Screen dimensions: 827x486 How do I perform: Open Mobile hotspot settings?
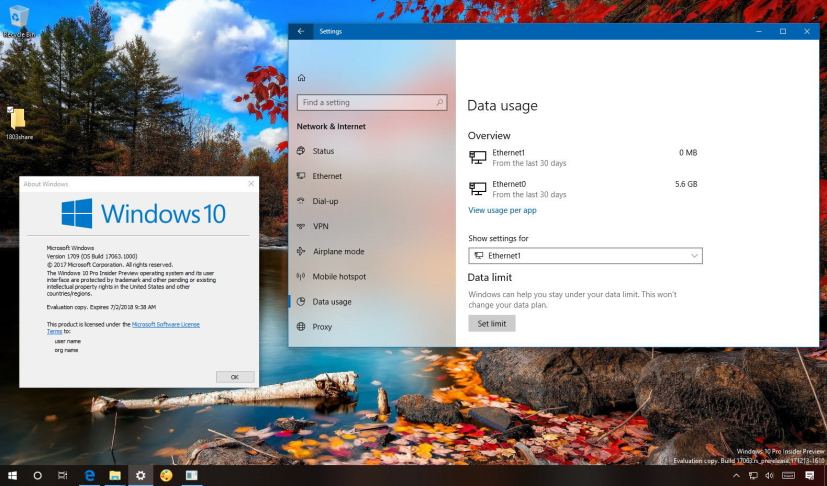tap(372, 277)
